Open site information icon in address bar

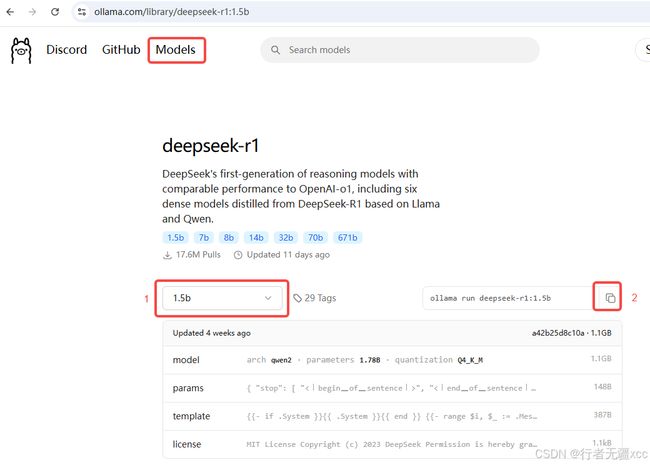(82, 12)
